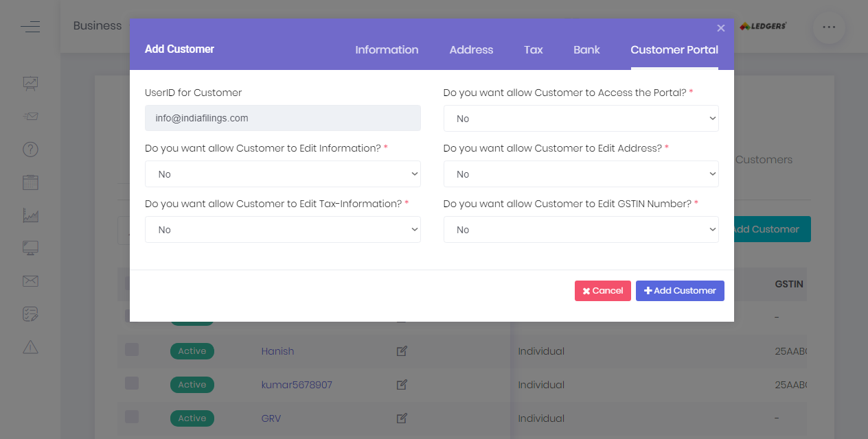Open the Portal Access dropdown
This screenshot has height=439, width=868.
pyautogui.click(x=580, y=118)
